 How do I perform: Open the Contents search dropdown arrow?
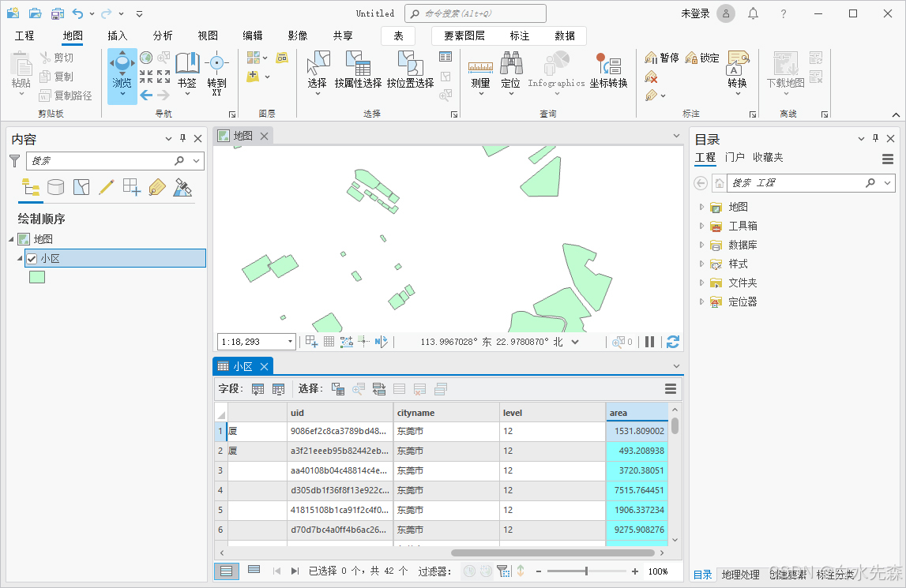(x=197, y=160)
